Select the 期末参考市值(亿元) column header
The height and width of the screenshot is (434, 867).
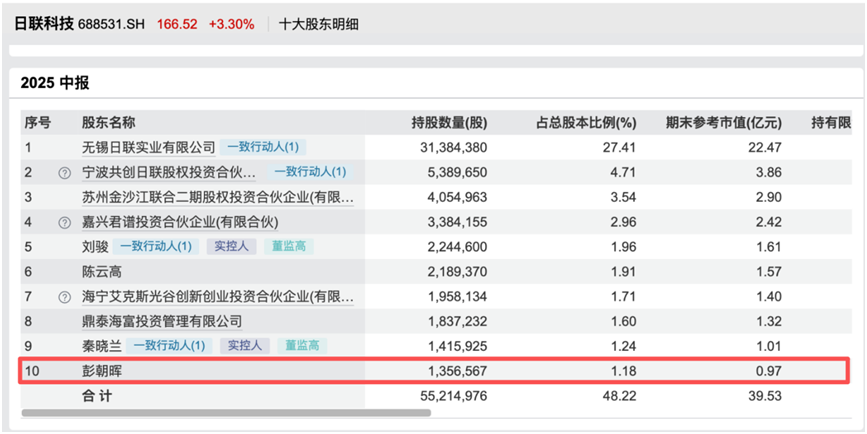coord(724,123)
